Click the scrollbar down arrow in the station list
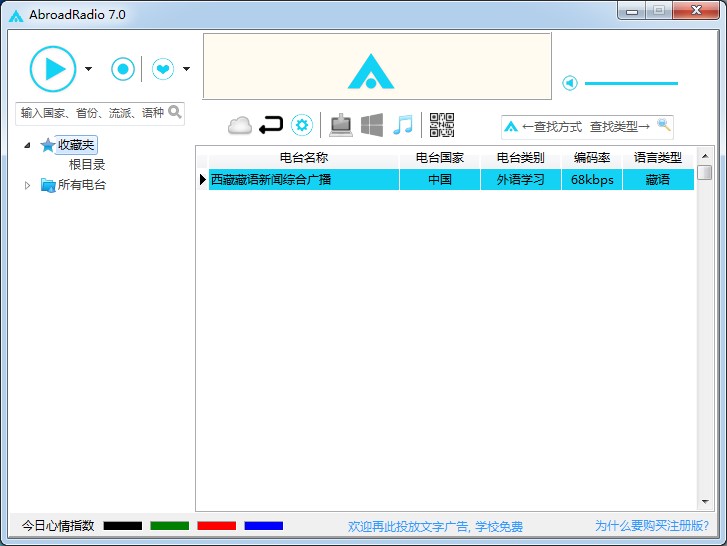 click(x=705, y=502)
